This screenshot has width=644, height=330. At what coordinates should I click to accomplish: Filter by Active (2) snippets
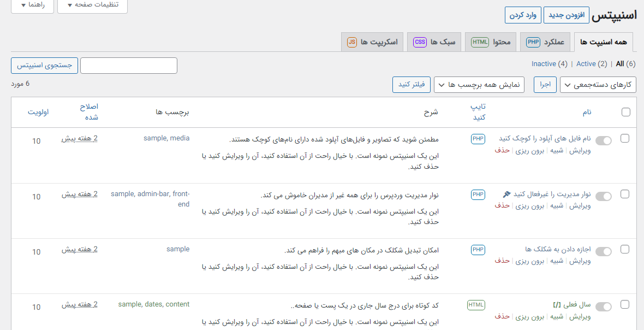pyautogui.click(x=592, y=64)
